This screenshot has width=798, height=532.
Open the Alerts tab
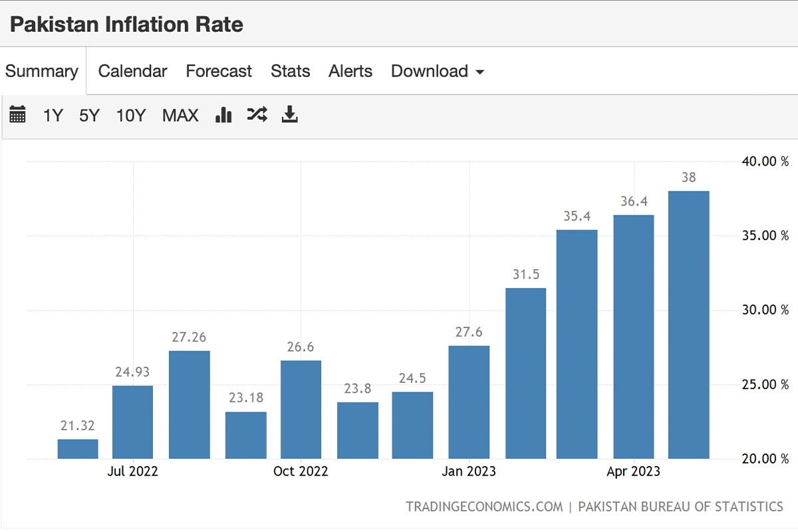pos(350,71)
